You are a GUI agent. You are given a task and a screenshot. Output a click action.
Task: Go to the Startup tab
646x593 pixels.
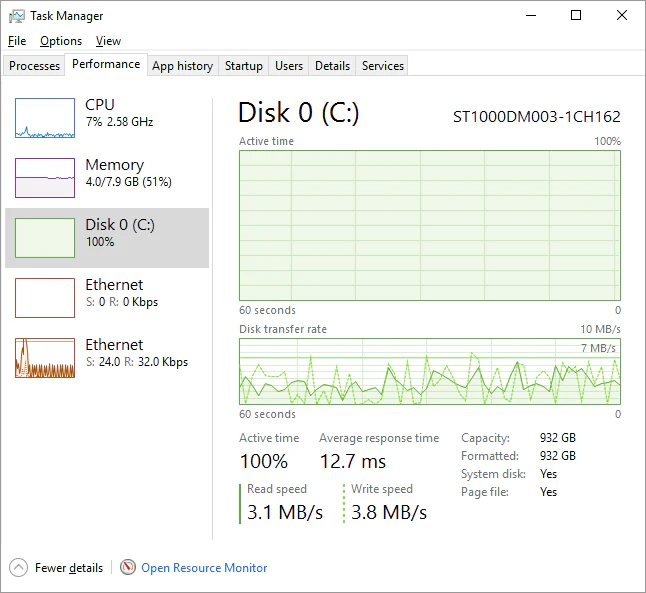pos(244,66)
